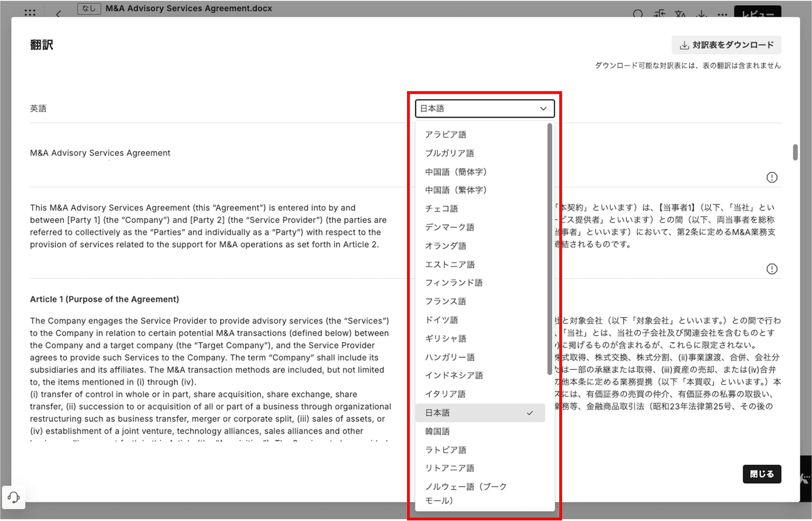This screenshot has height=521, width=812.
Task: Click the language list scrollbar
Action: 550,249
